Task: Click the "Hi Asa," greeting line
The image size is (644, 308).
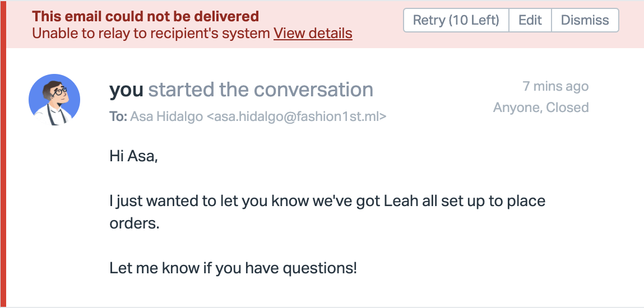Action: [x=134, y=157]
